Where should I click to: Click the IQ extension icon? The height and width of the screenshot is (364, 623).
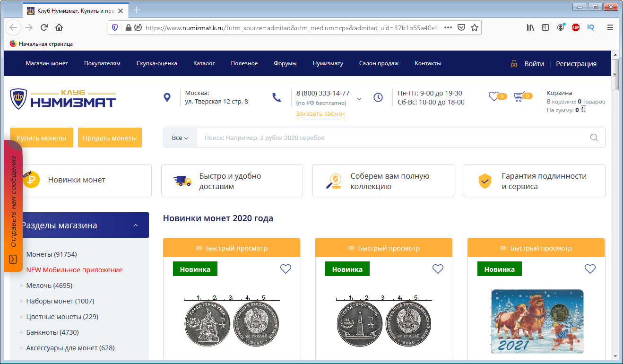tap(590, 27)
